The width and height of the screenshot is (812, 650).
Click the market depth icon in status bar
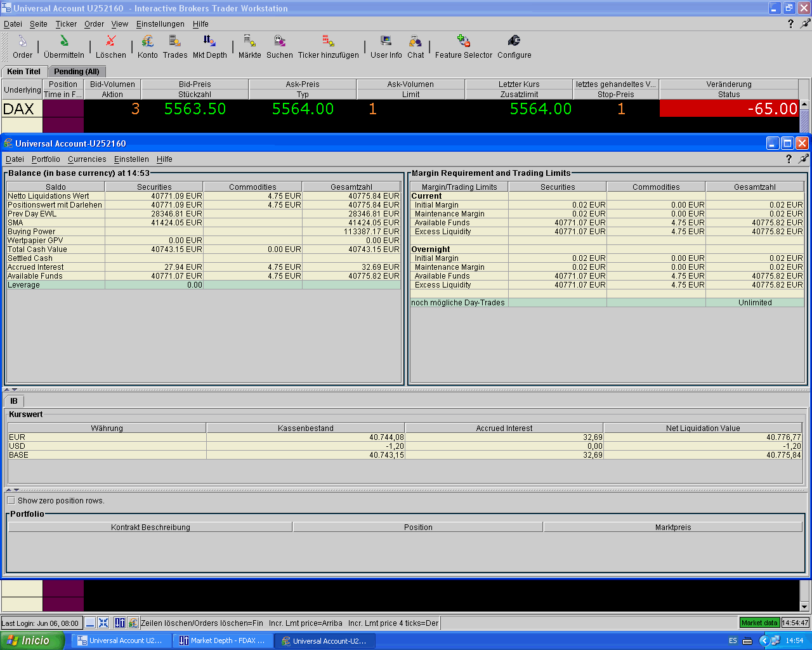[120, 623]
